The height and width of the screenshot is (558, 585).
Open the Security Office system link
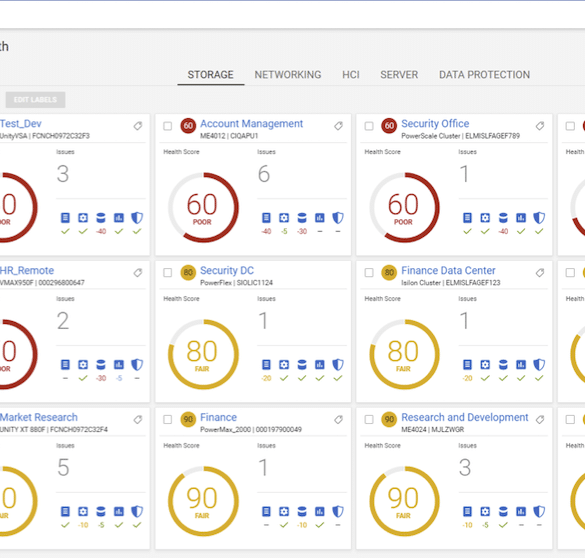click(435, 123)
